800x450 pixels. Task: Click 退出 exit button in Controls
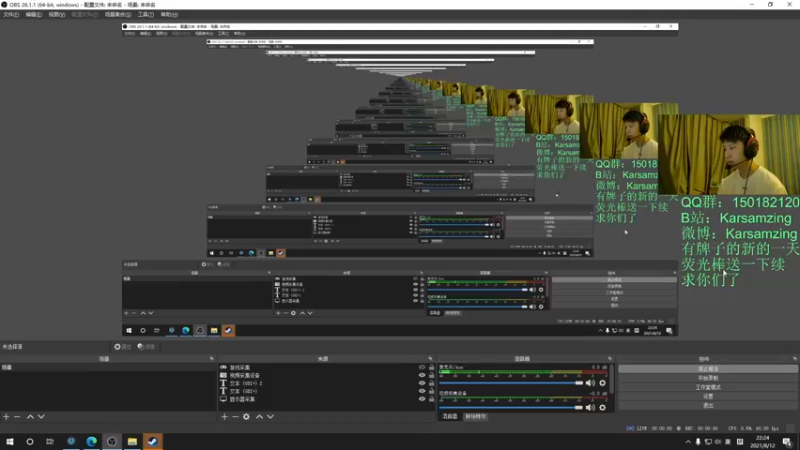708,406
